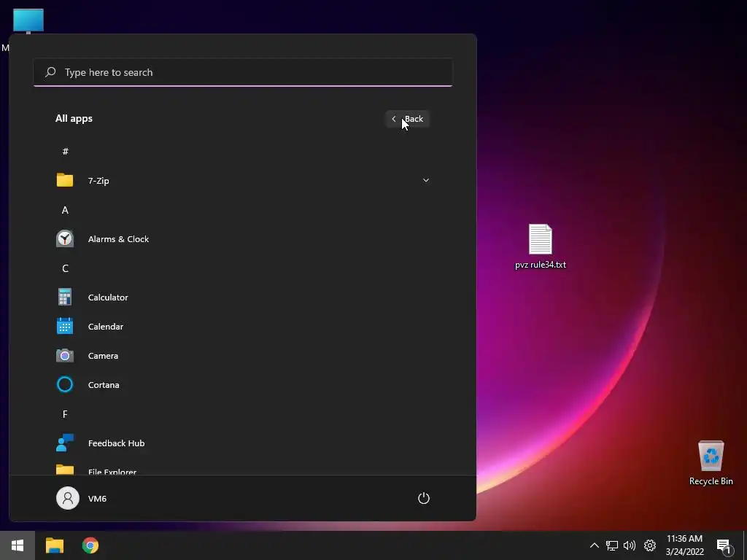Select the Recycle Bin desktop icon
Viewport: 747px width, 560px height.
[711, 463]
